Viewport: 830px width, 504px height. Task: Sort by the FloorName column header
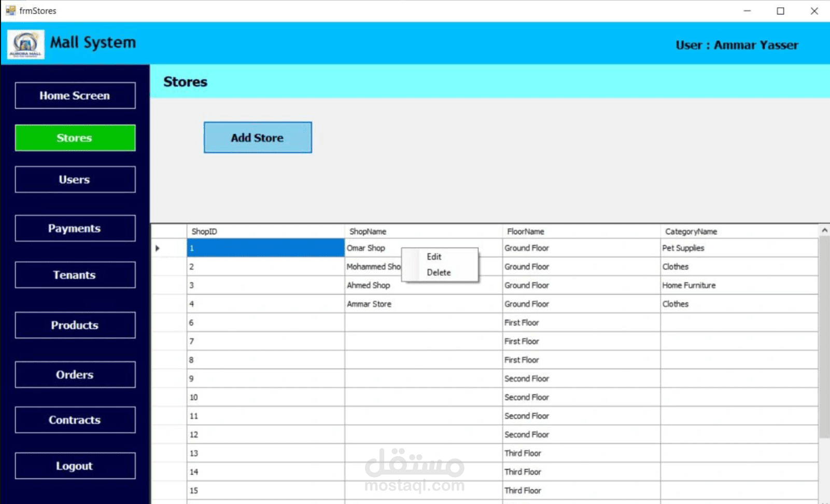pos(581,231)
